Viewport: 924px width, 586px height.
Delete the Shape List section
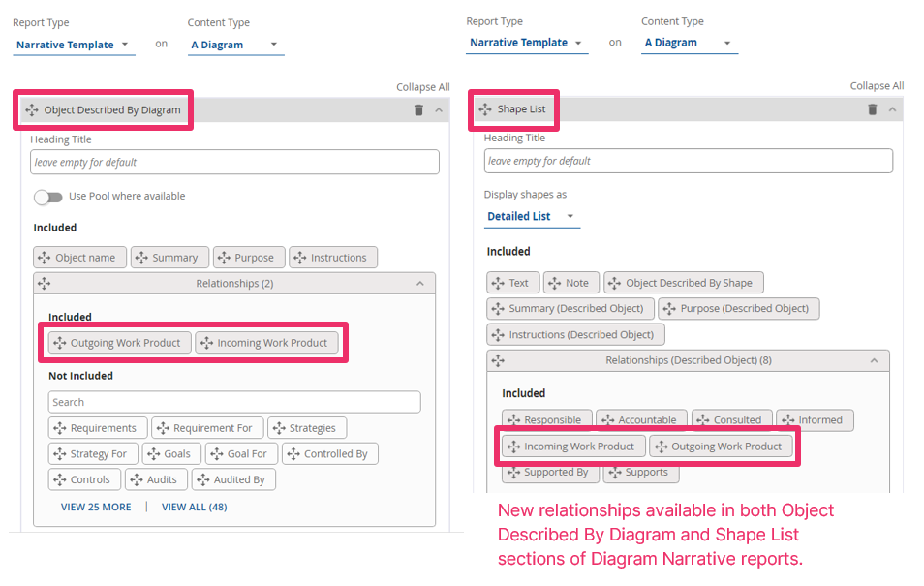(x=872, y=109)
